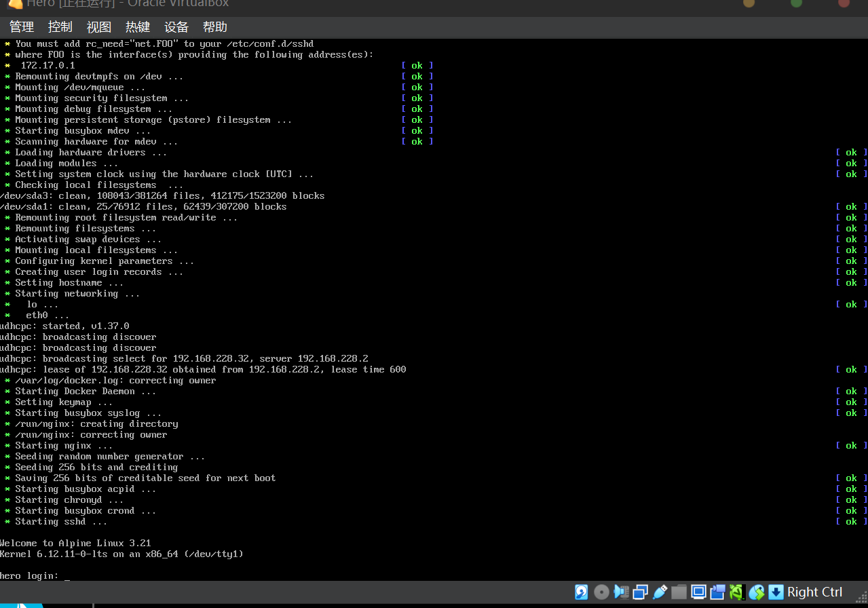Open the 设备 menu

[x=176, y=27]
